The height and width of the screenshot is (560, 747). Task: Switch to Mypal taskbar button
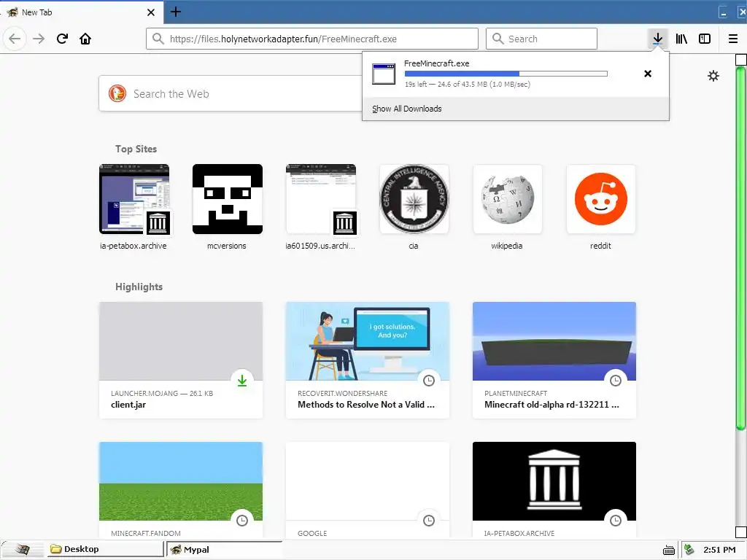click(x=224, y=550)
